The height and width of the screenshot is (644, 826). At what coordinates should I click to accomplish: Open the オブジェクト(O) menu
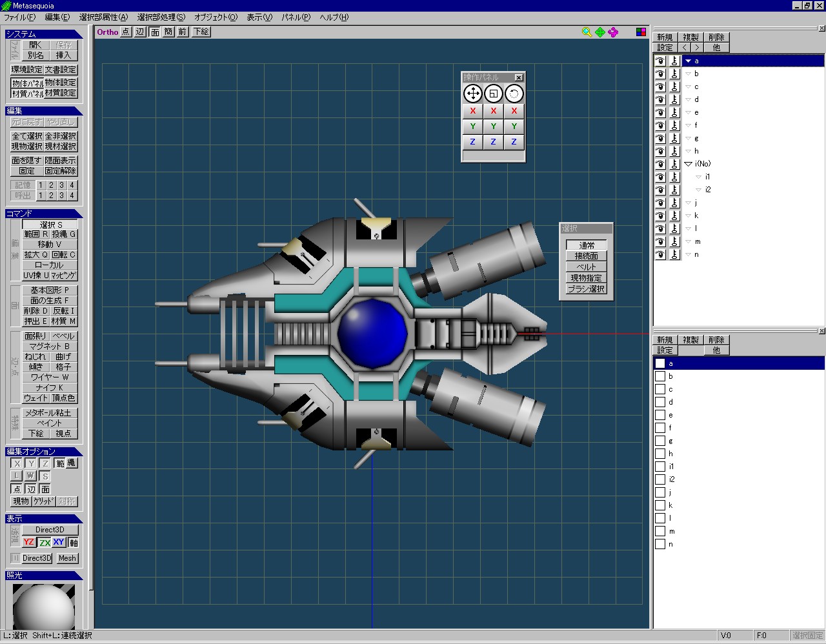click(x=216, y=17)
